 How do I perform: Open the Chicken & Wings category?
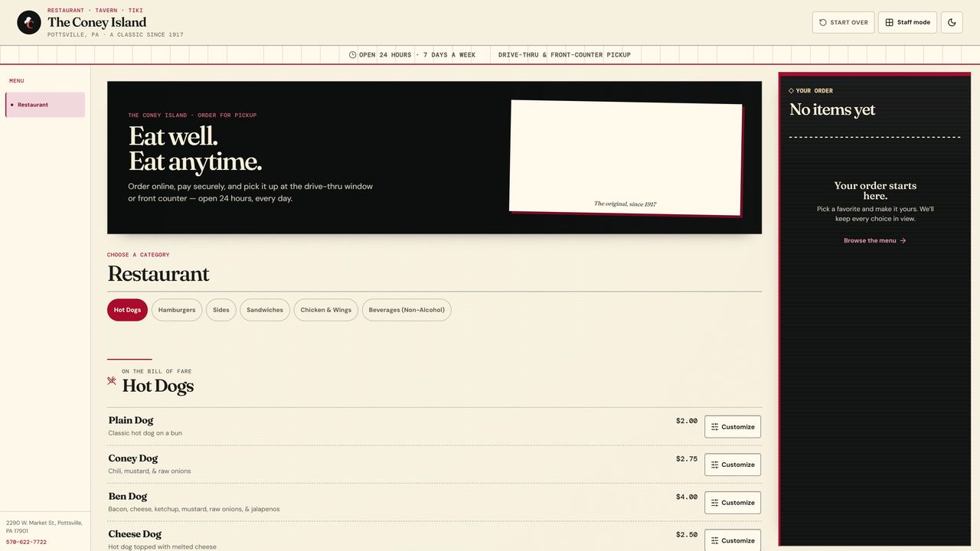point(326,310)
